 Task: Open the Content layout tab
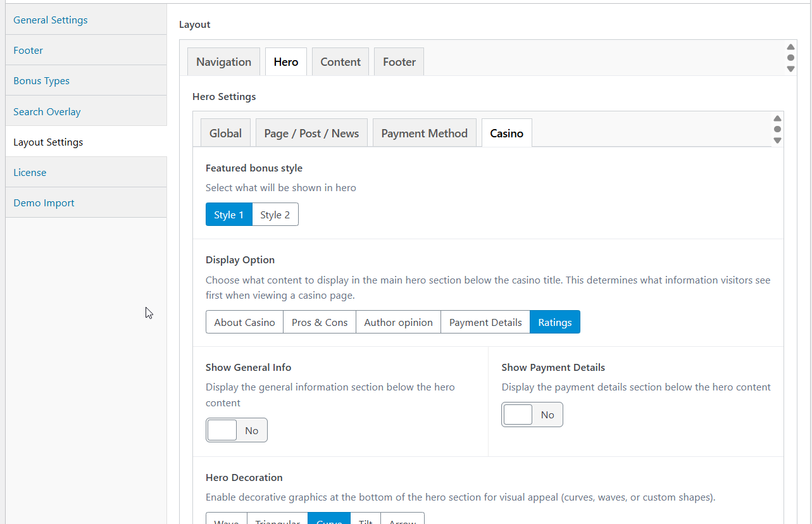pos(340,62)
